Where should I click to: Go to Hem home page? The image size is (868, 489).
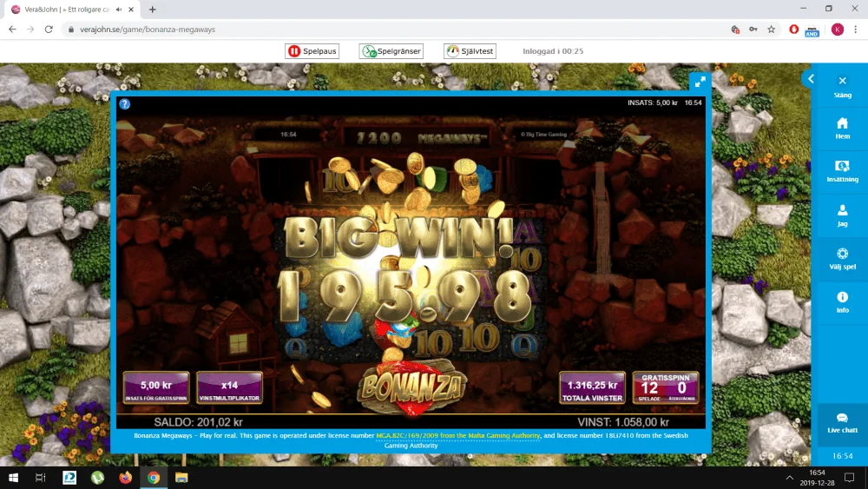(x=842, y=129)
